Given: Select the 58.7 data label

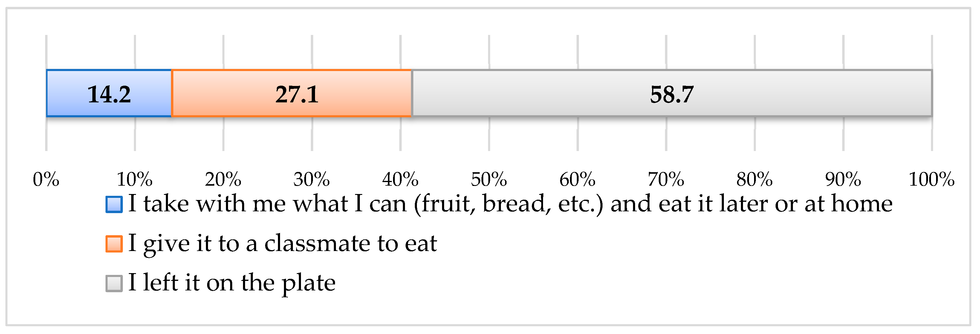Looking at the screenshot, I should 672,94.
